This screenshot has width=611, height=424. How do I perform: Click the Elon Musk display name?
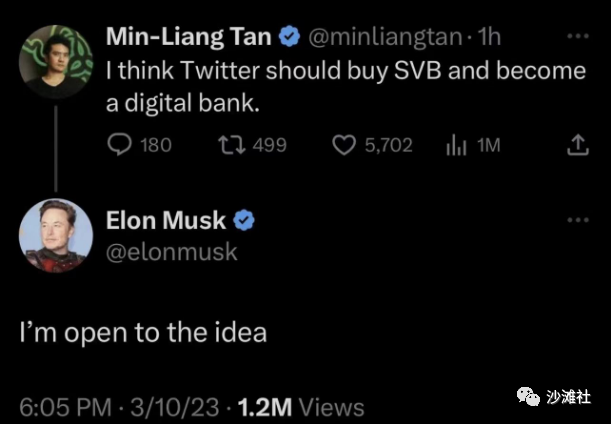tap(166, 220)
